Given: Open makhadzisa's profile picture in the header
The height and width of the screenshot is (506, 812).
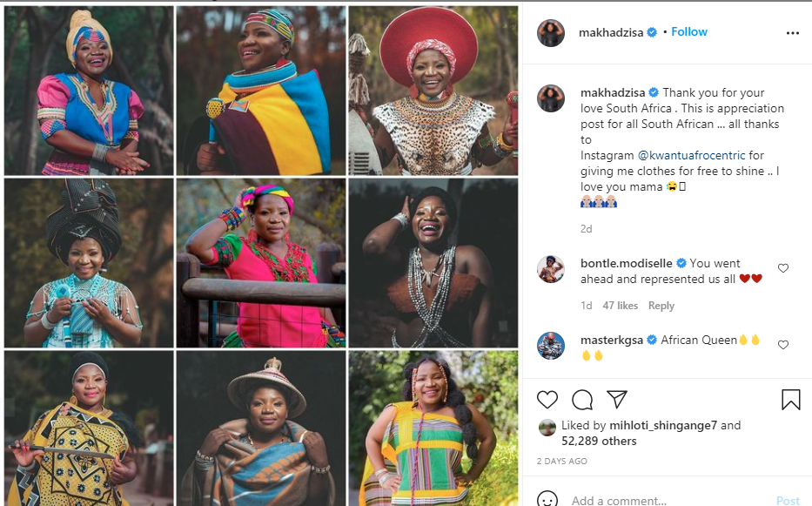Looking at the screenshot, I should point(551,33).
